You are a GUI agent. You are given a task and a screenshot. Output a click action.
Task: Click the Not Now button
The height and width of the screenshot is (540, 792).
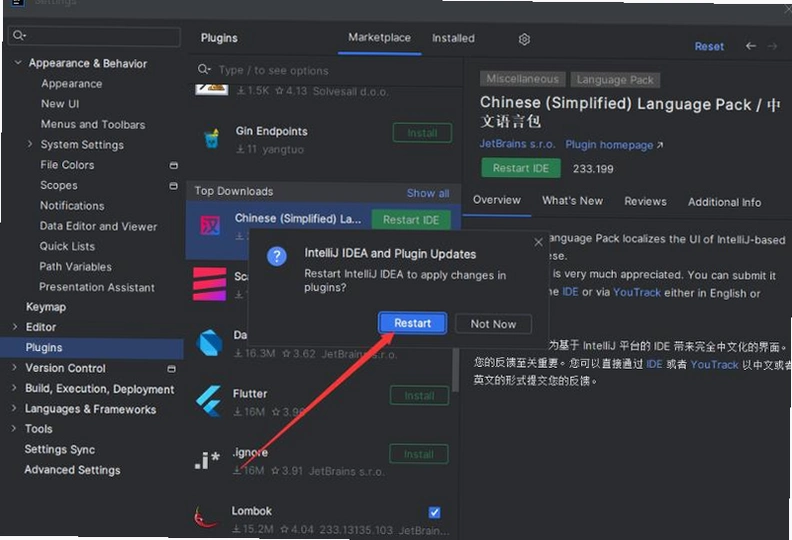click(x=493, y=324)
